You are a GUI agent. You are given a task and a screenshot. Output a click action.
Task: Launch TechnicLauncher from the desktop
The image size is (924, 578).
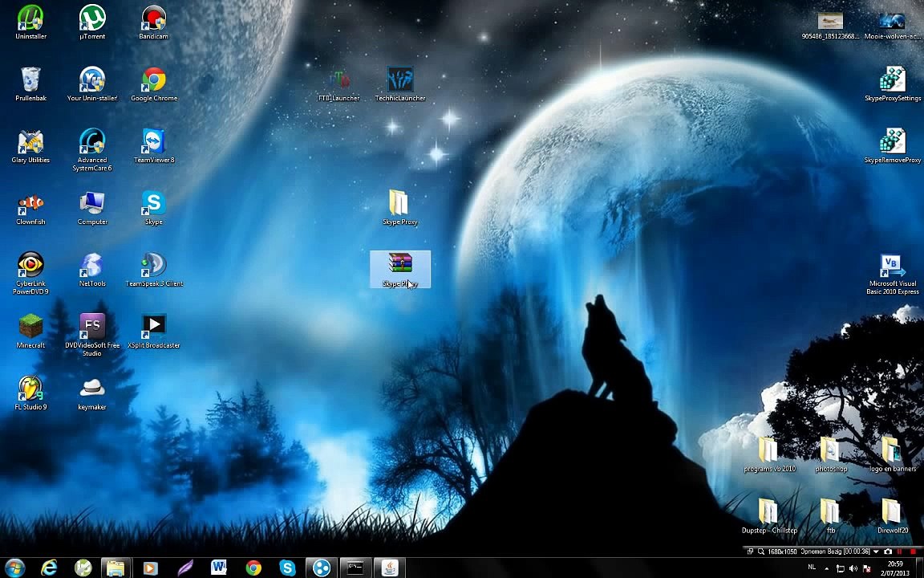click(x=400, y=84)
